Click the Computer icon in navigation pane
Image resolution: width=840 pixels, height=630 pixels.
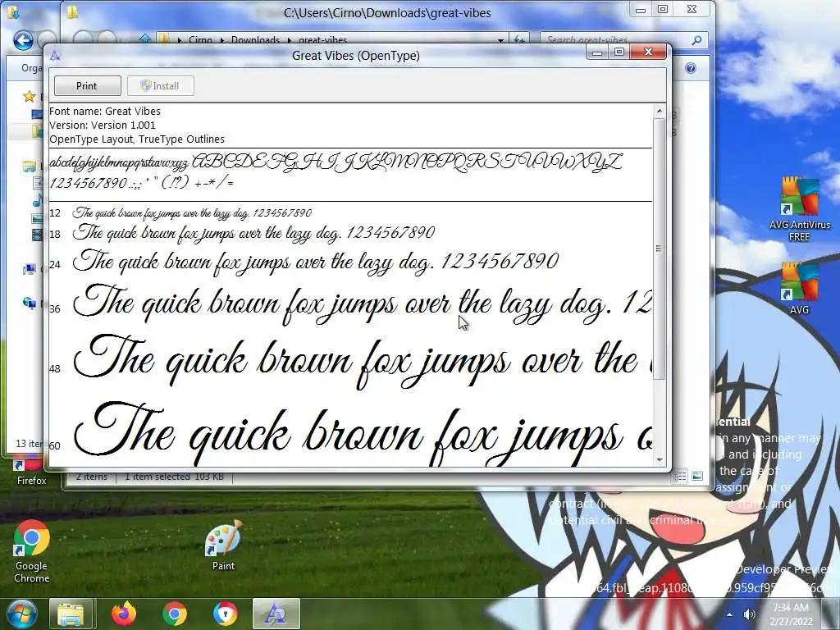click(29, 269)
